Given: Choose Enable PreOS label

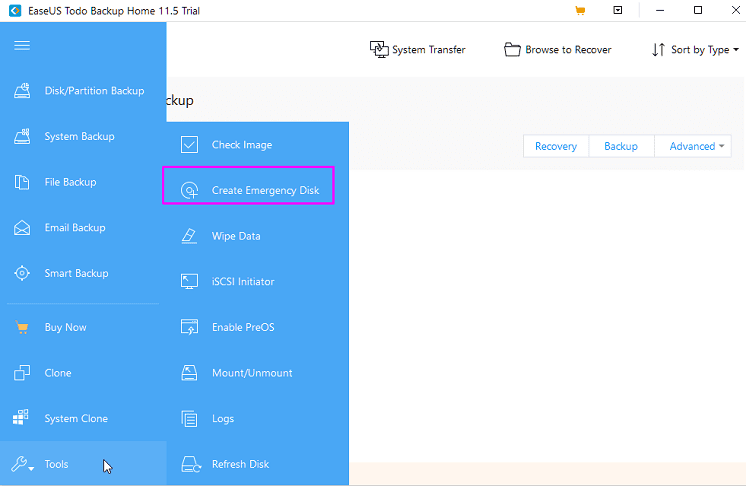Looking at the screenshot, I should click(243, 327).
